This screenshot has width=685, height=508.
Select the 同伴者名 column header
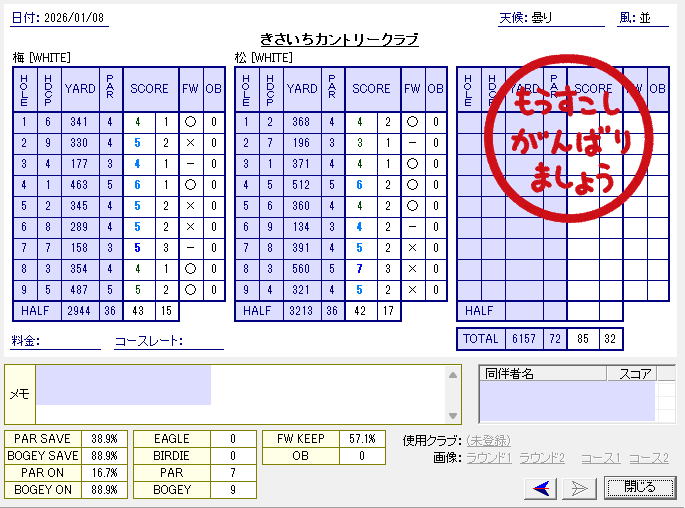coord(542,374)
